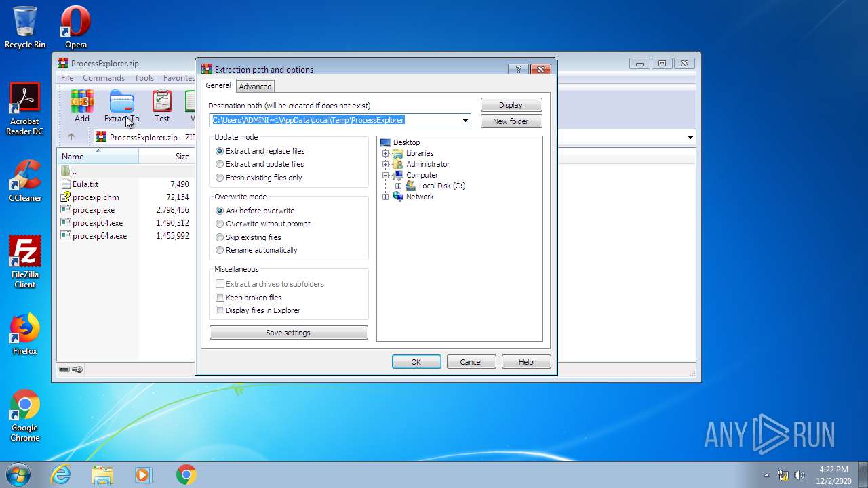Open the destination path dropdown arrow
This screenshot has height=488, width=868.
[465, 121]
